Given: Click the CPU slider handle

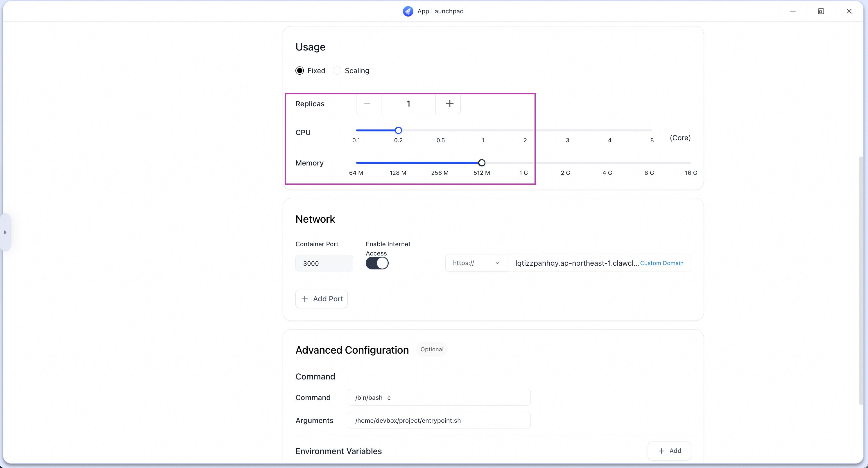Looking at the screenshot, I should click(x=398, y=130).
